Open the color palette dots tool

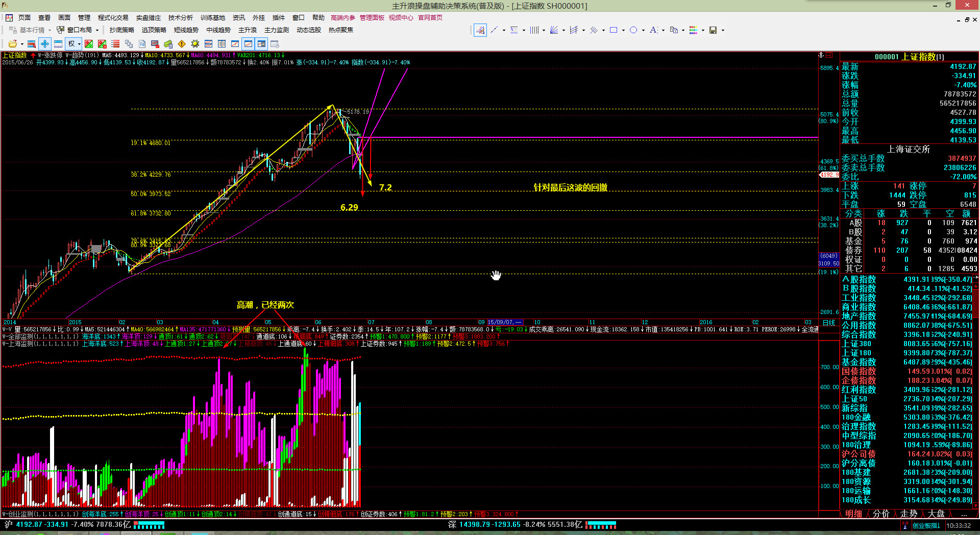click(693, 30)
